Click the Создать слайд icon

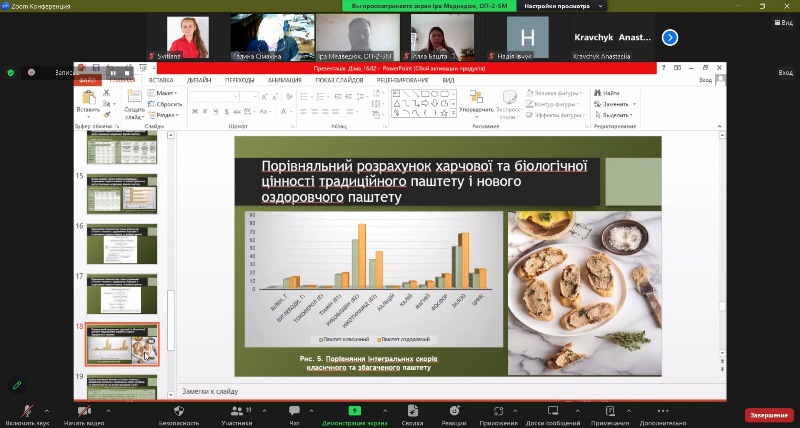[134, 97]
